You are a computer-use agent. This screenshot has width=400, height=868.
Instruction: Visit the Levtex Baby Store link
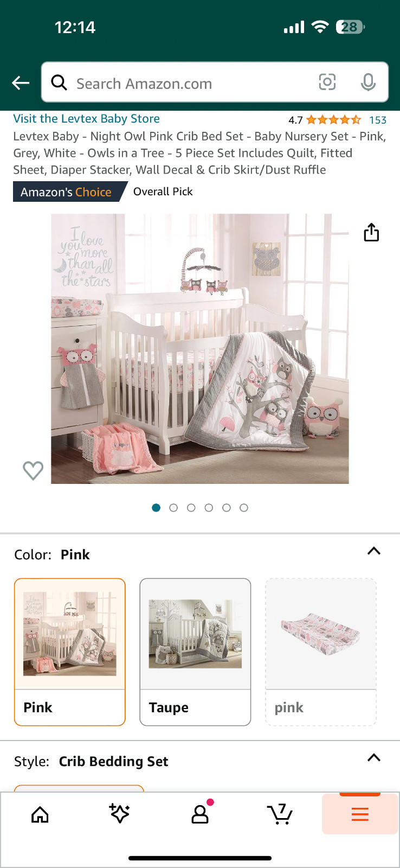click(x=87, y=119)
